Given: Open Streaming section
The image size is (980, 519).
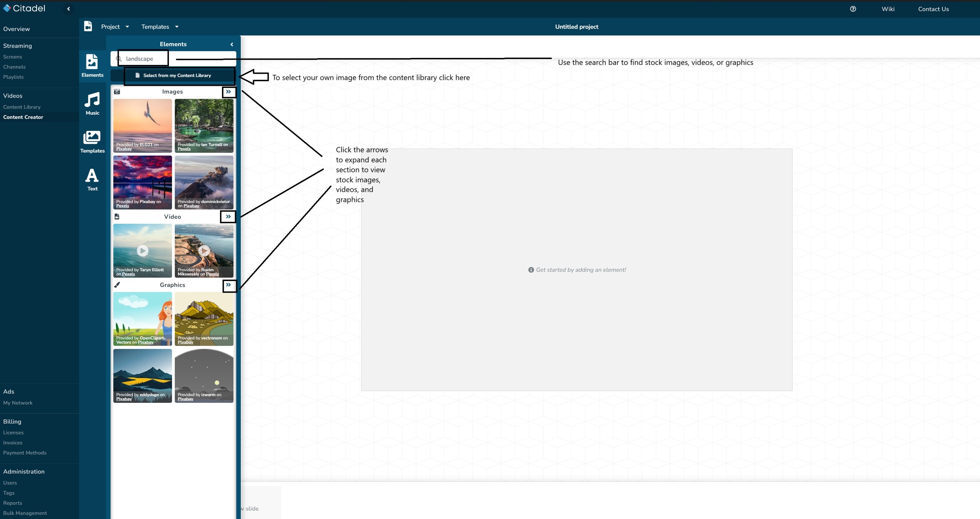Looking at the screenshot, I should coord(18,46).
